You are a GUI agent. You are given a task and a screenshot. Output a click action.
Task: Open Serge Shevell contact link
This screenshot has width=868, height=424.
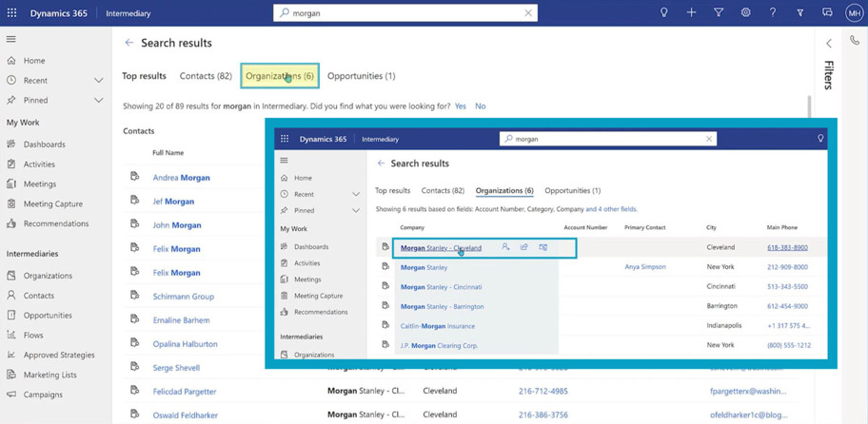coord(177,368)
